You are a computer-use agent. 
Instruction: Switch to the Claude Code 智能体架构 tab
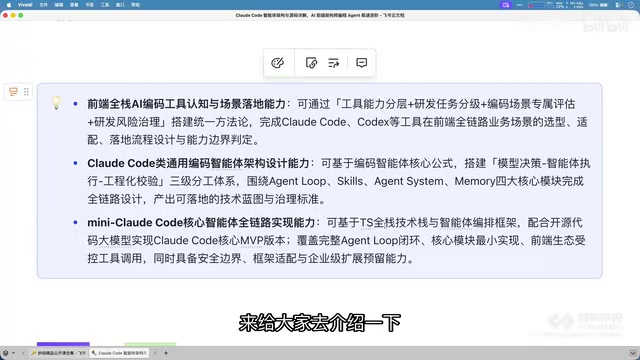tap(120, 353)
